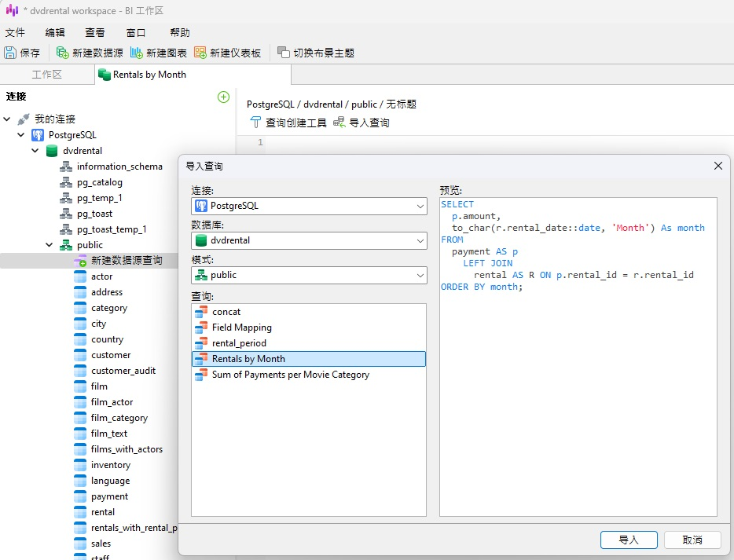Select the pg_temp_1 schema
The image size is (734, 560).
pyautogui.click(x=100, y=199)
